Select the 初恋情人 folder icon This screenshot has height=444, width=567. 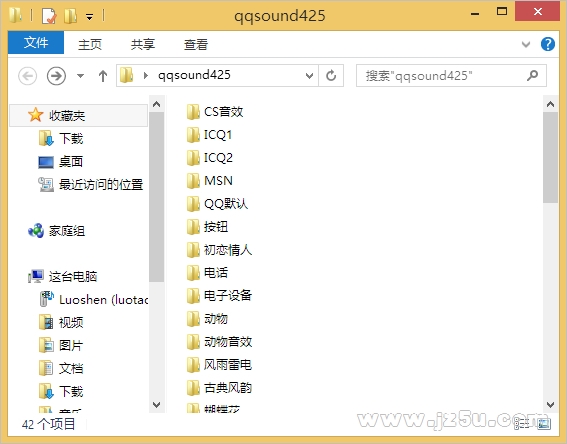pyautogui.click(x=193, y=250)
